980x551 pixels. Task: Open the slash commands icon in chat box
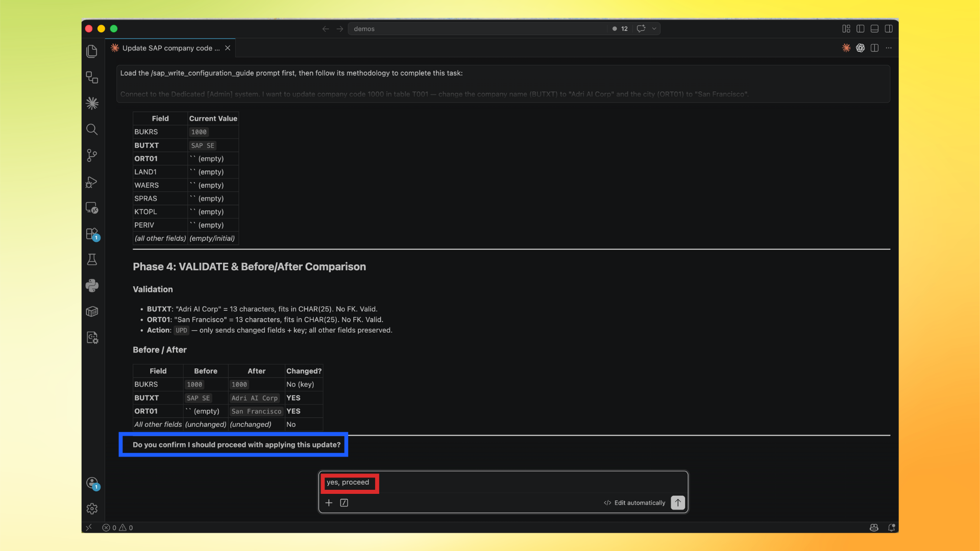coord(344,503)
